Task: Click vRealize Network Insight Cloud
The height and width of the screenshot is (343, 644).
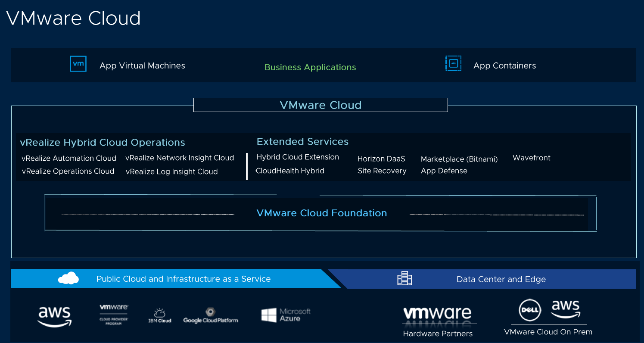Action: click(x=180, y=158)
